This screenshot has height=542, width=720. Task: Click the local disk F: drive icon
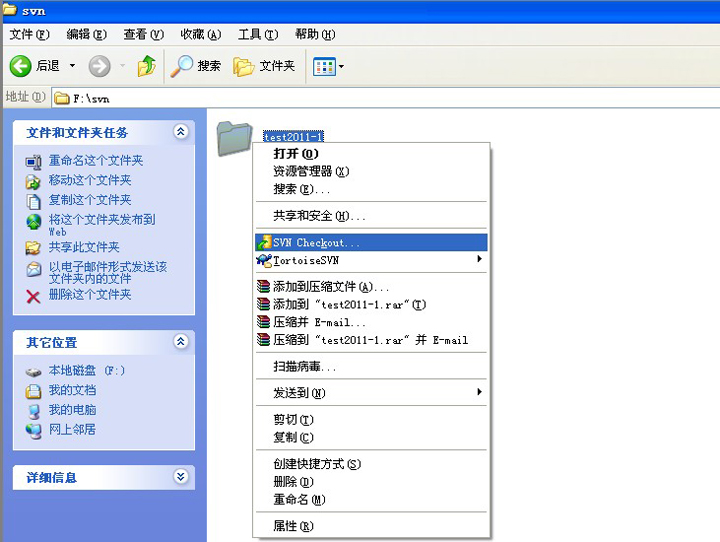(x=33, y=372)
